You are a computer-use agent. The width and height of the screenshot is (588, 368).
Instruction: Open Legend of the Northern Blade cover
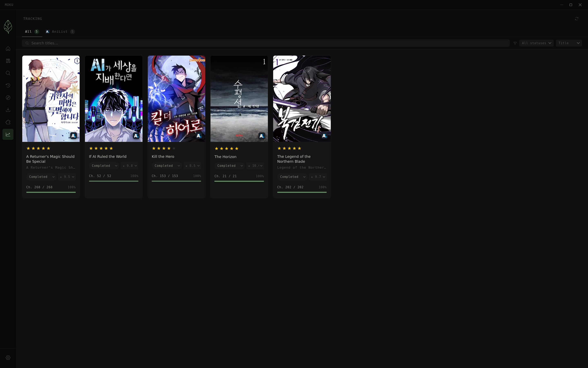[x=302, y=99]
